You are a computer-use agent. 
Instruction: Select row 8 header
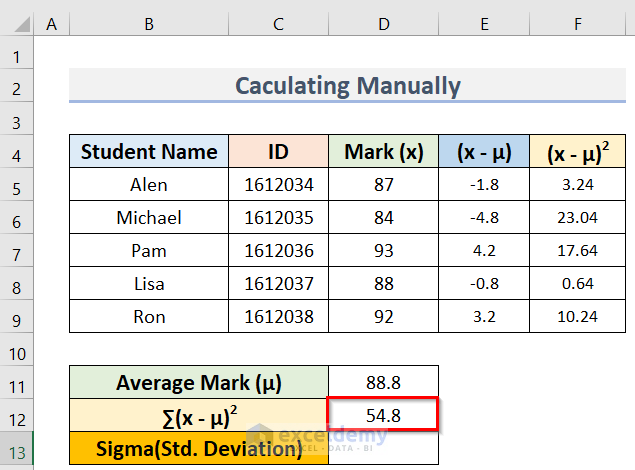(17, 283)
